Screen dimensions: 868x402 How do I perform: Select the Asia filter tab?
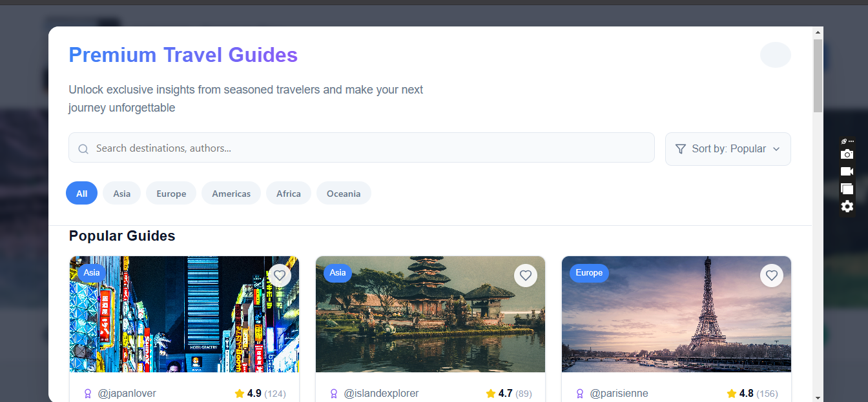[121, 194]
